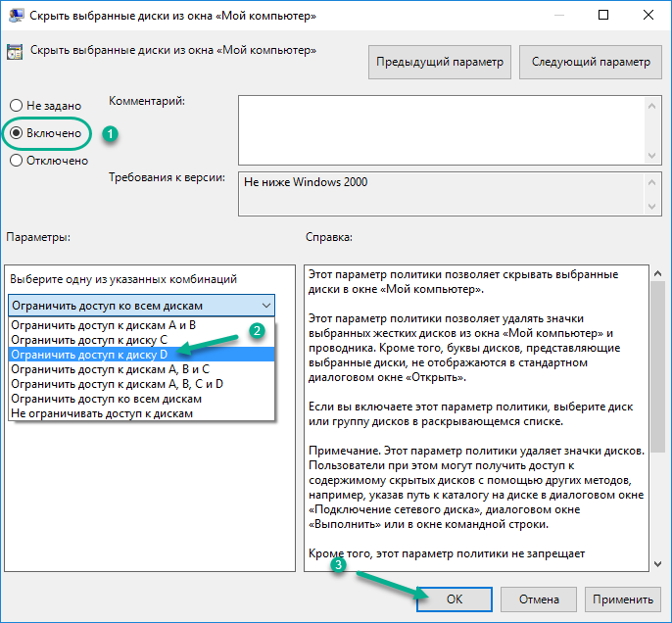Click the 'Предыдущий параметр' button
The image size is (672, 623).
(x=440, y=62)
